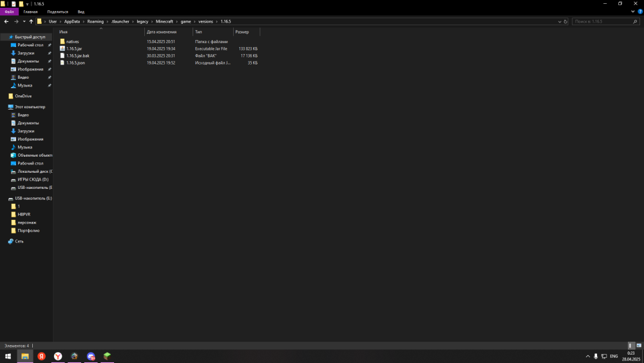Open Локальный диск (C:) drive
Image resolution: width=644 pixels, height=363 pixels.
click(35, 172)
